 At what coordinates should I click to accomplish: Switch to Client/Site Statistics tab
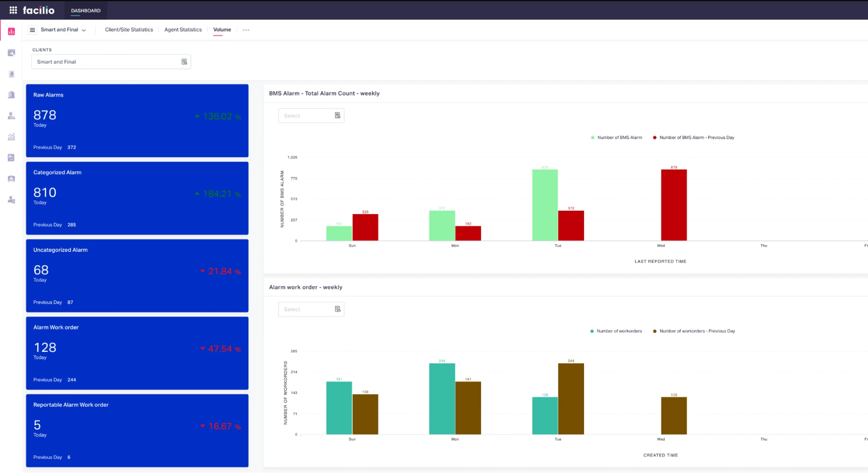pos(129,30)
